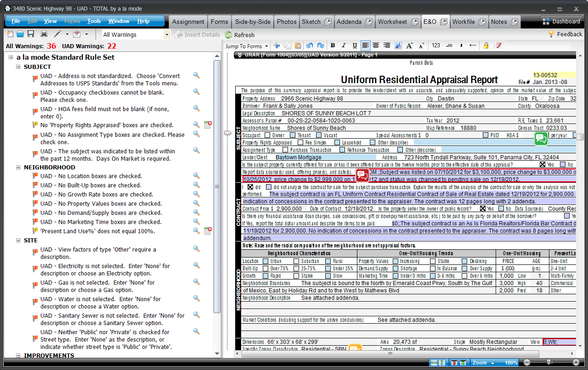Viewport: 588px width, 370px height.
Task: Check the Refinance Transaction checkbox
Action: 342,150
